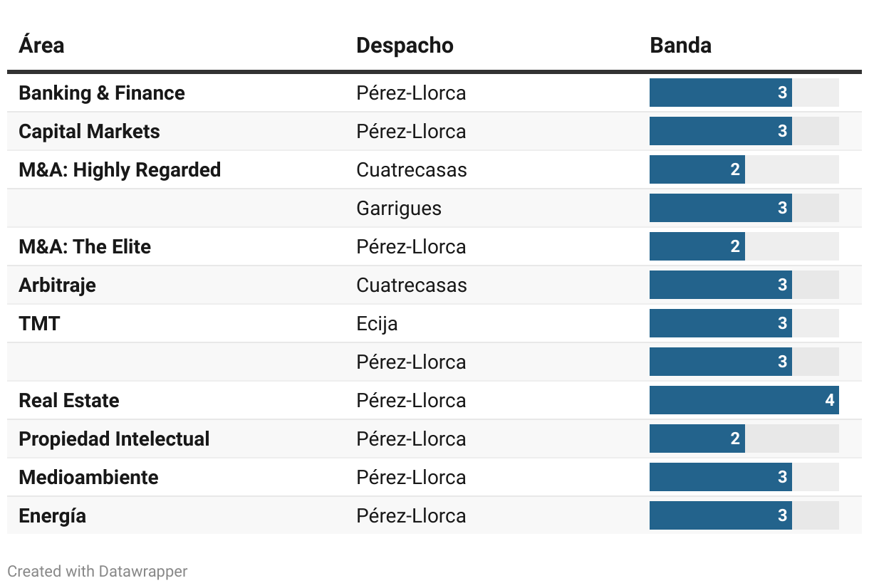Select the Banking & Finance row label
The image size is (869, 588).
point(102,93)
